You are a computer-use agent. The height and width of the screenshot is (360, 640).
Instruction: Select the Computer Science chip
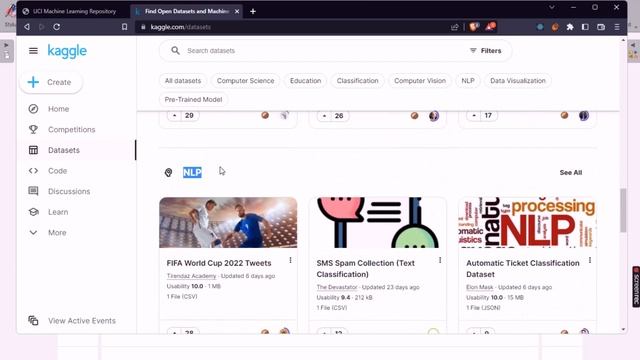(x=245, y=81)
